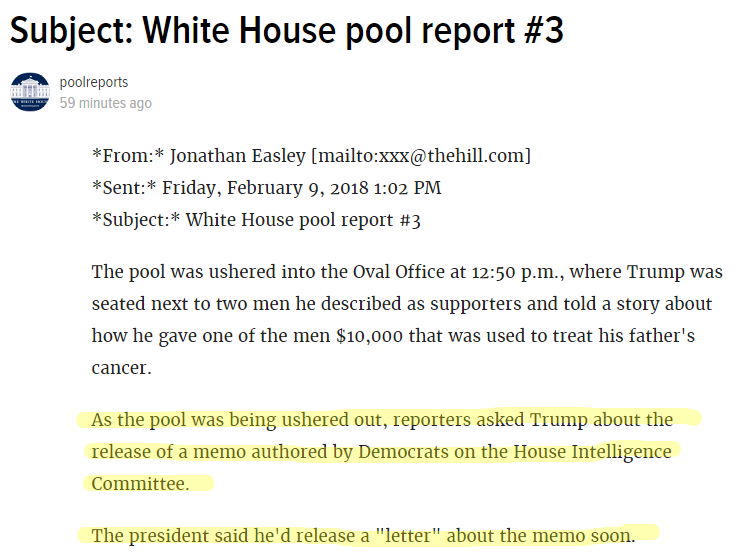Click the "*Sent:*" label in the header
Viewport: 739px width, 560px height.
click(124, 188)
